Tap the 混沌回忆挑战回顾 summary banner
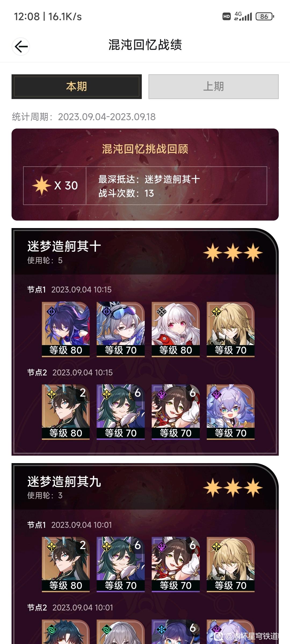This screenshot has width=290, height=644. [145, 174]
